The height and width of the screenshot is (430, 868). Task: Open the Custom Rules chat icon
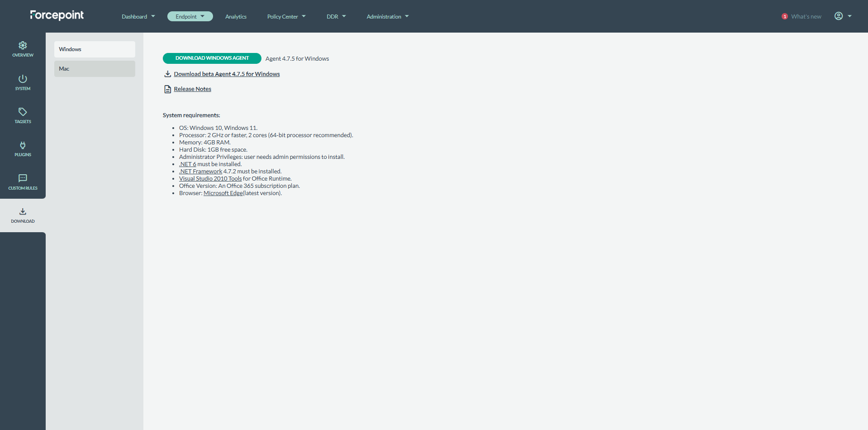(23, 178)
